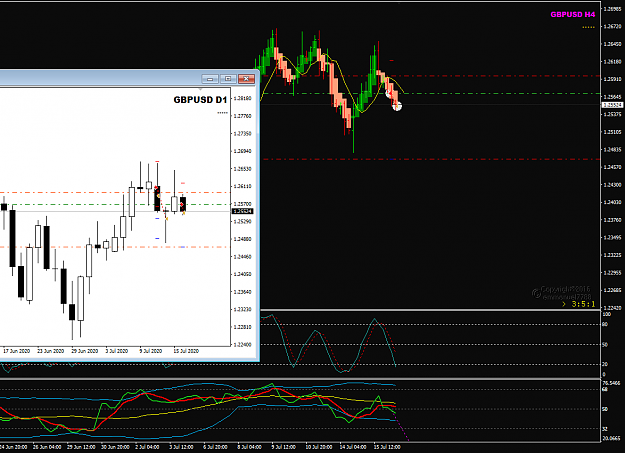Click price level 1.26985 on H4 scale
The height and width of the screenshot is (453, 625).
point(613,9)
